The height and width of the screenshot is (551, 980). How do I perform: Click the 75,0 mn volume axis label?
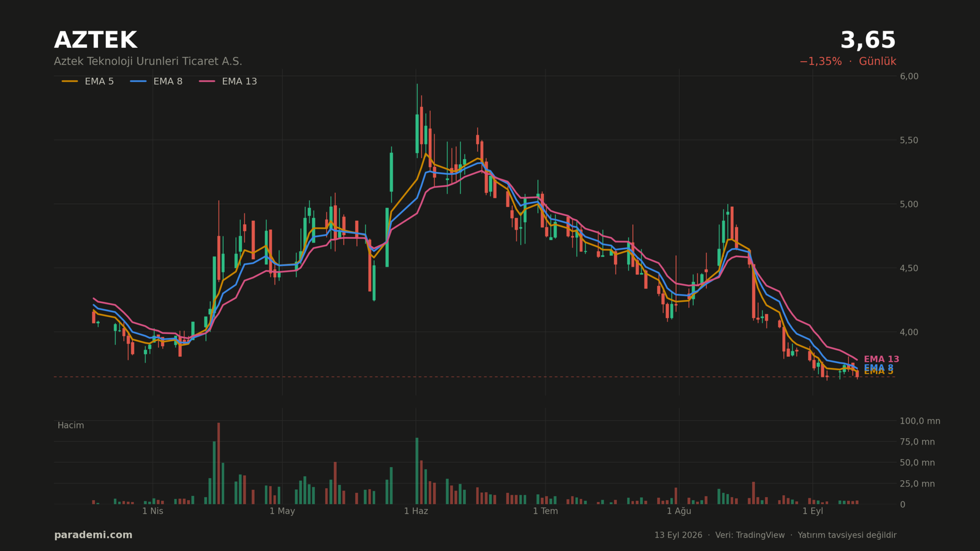coord(918,442)
